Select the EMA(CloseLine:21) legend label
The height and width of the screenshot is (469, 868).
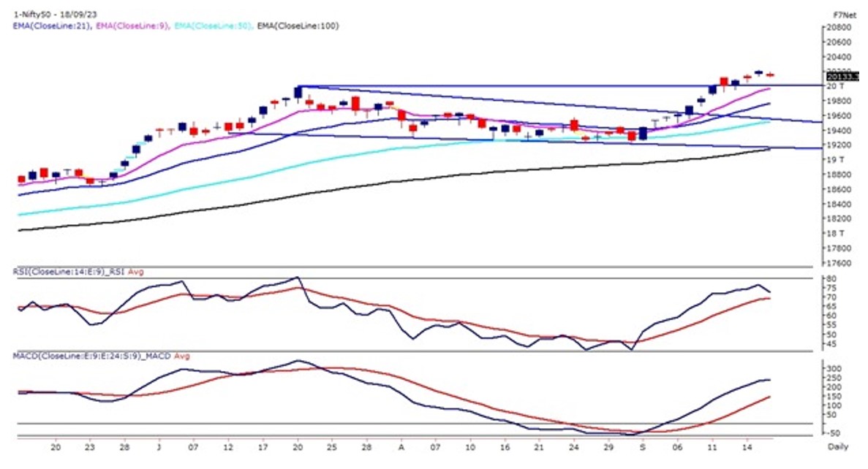coord(52,26)
